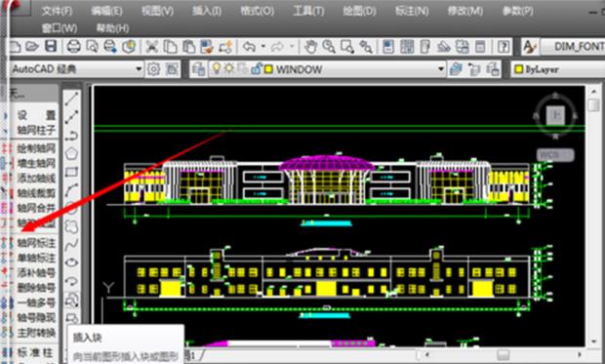The width and height of the screenshot is (605, 364).
Task: Toggle the layer lock padlock icon
Action: tap(257, 68)
